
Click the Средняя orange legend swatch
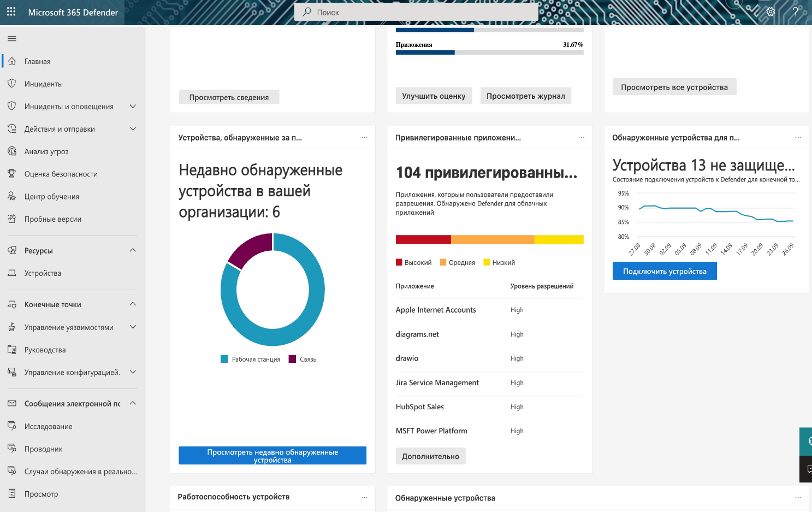[443, 262]
